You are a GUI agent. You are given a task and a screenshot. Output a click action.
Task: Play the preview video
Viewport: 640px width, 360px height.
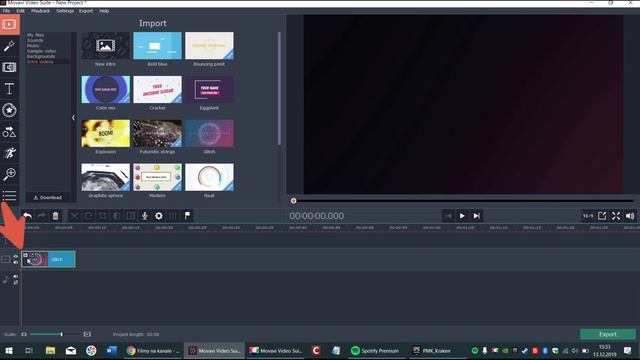462,216
